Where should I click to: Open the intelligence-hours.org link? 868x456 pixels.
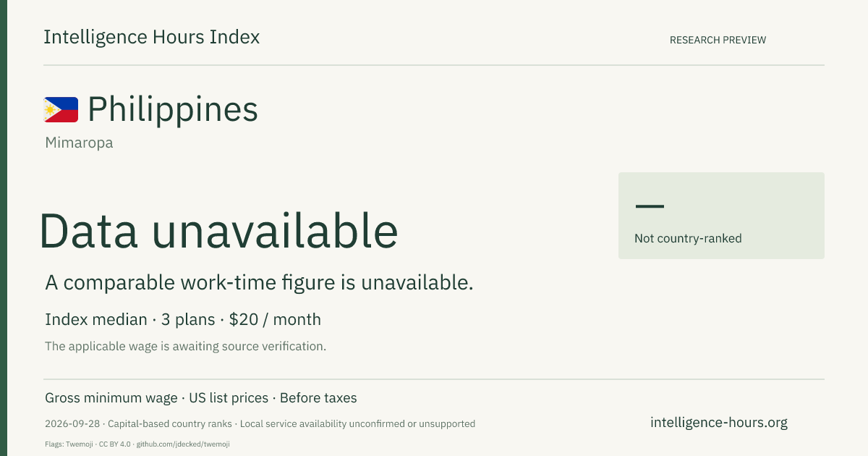(719, 422)
